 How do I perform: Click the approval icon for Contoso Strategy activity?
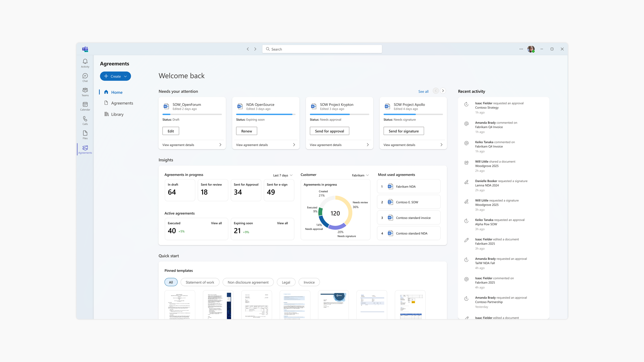pos(466,104)
